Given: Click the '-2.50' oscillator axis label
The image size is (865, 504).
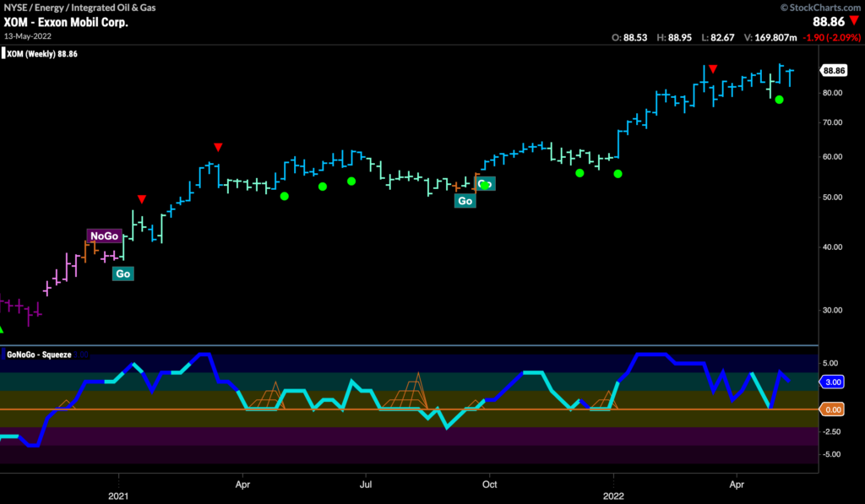Looking at the screenshot, I should click(831, 431).
